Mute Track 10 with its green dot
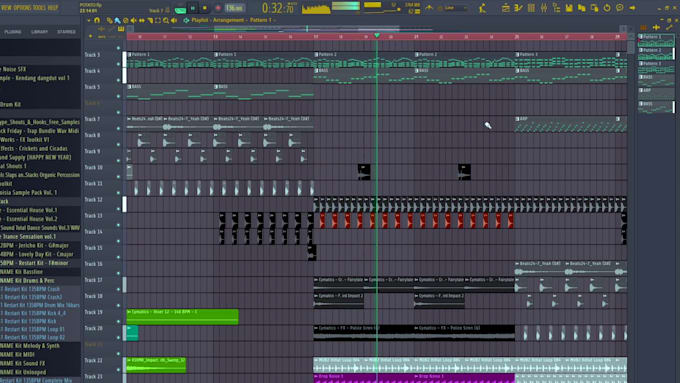This screenshot has width=680, height=383. [x=118, y=177]
